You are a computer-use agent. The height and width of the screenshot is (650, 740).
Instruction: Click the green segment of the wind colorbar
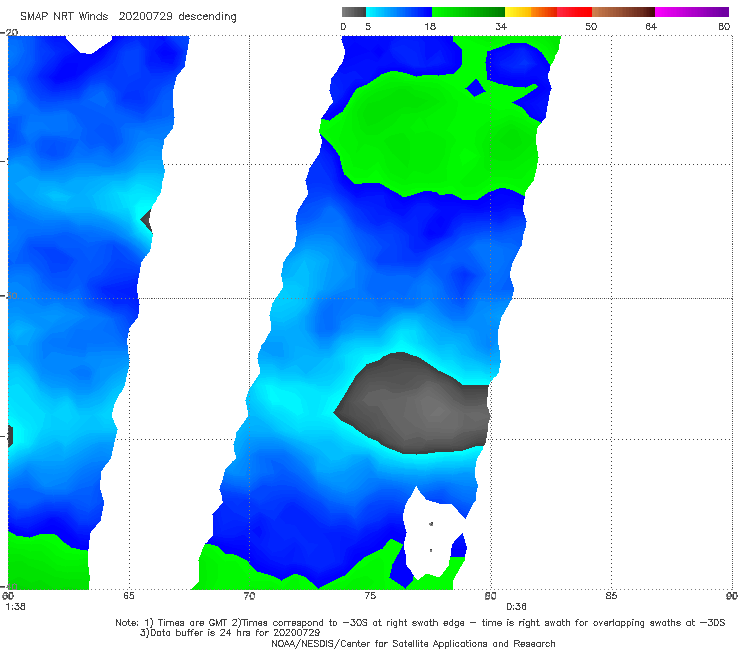point(468,12)
